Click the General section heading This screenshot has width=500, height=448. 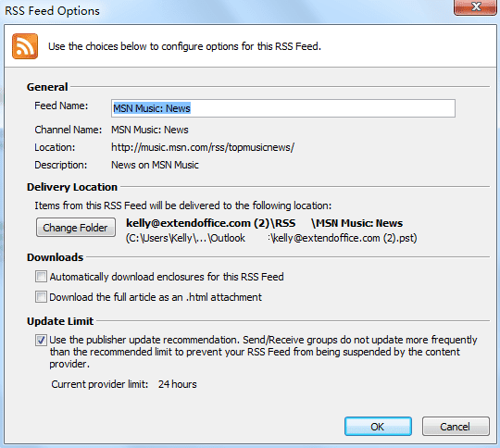pyautogui.click(x=47, y=87)
